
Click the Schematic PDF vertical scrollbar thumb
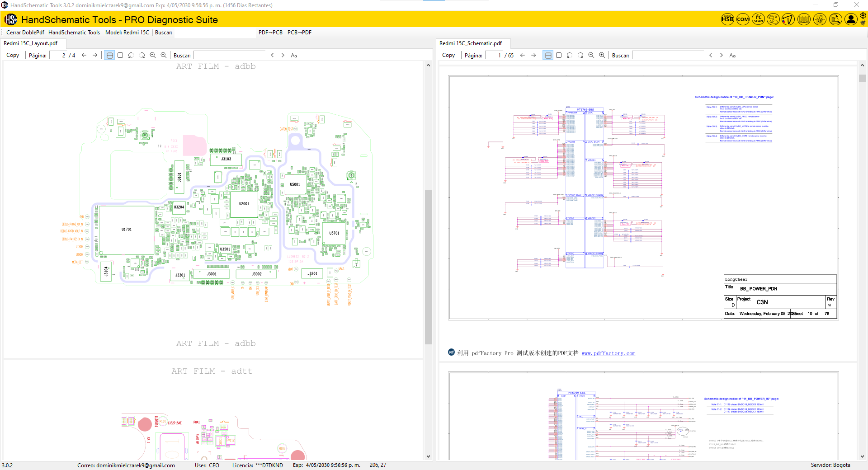[x=862, y=78]
